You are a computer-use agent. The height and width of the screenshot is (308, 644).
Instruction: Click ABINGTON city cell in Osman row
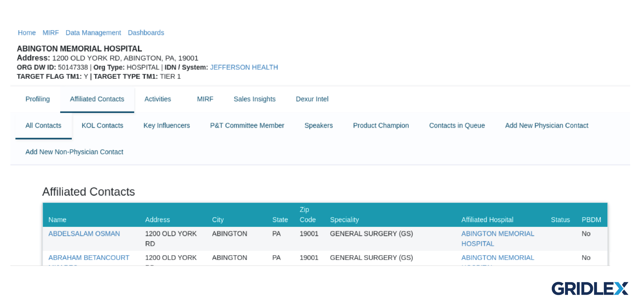229,234
